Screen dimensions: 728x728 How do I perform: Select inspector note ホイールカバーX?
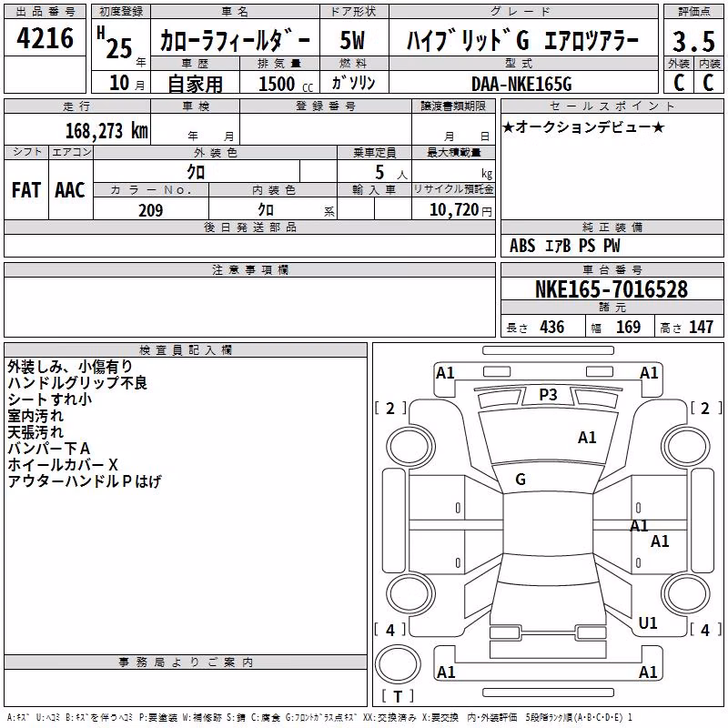[63, 465]
